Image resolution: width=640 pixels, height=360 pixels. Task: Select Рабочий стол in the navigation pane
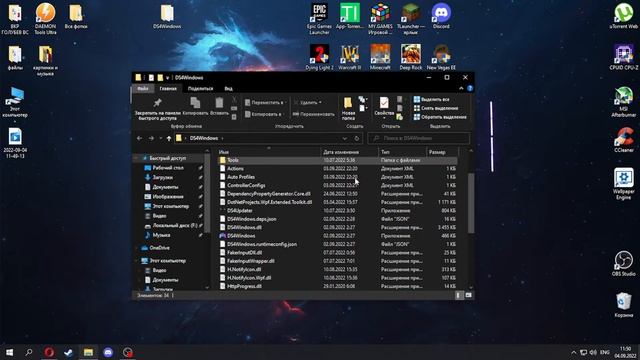[x=168, y=168]
